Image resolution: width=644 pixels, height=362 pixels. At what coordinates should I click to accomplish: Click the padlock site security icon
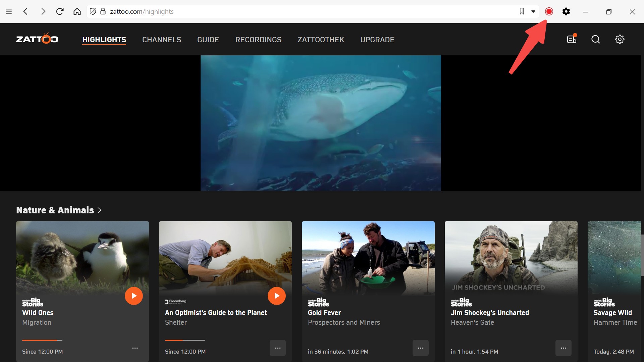click(x=103, y=11)
